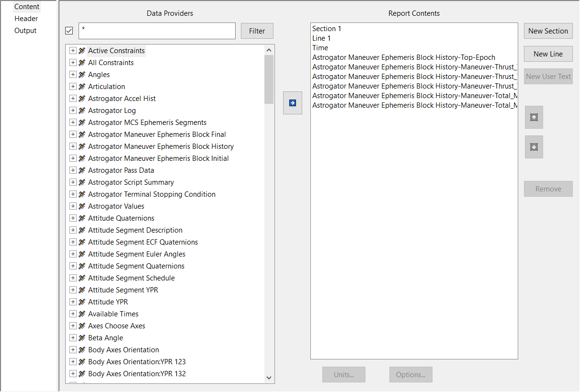Click the Data Providers scrollbar down arrow
This screenshot has height=392, width=580.
(x=269, y=378)
